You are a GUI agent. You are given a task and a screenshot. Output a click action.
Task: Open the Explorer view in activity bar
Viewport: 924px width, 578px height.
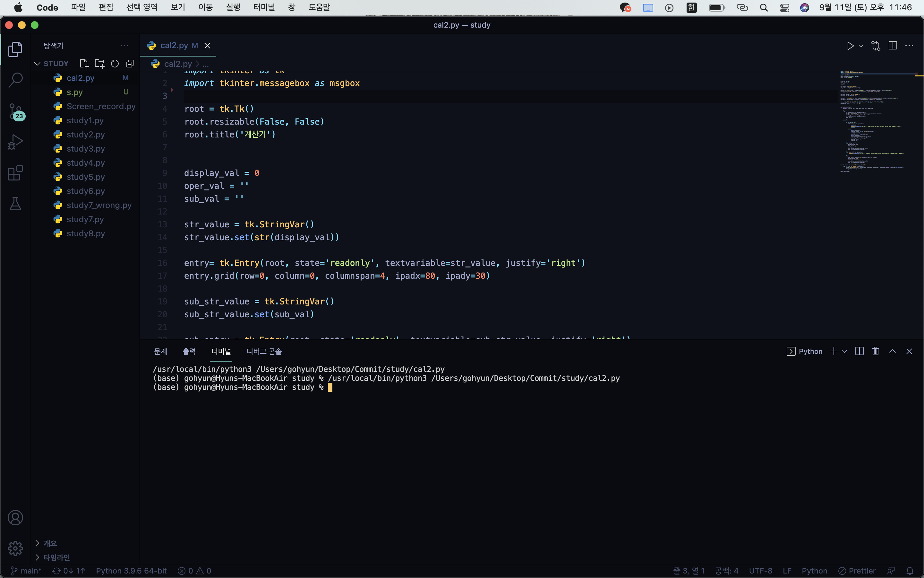[15, 49]
